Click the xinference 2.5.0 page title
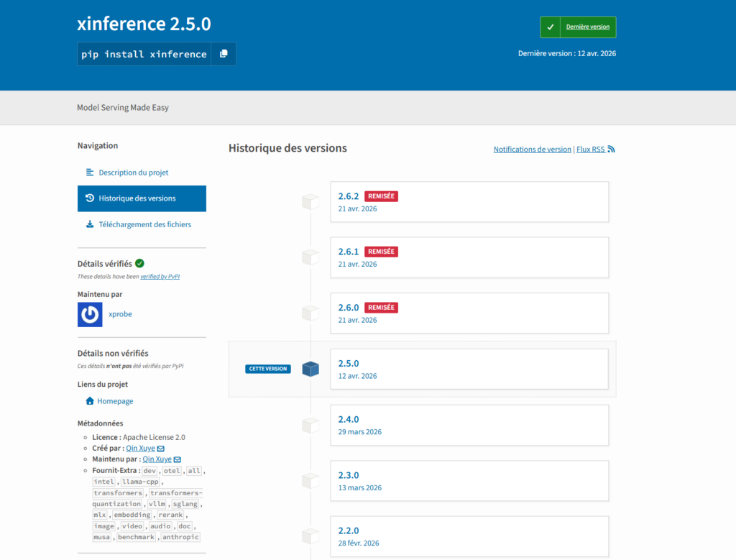Image resolution: width=736 pixels, height=560 pixels. [x=144, y=24]
